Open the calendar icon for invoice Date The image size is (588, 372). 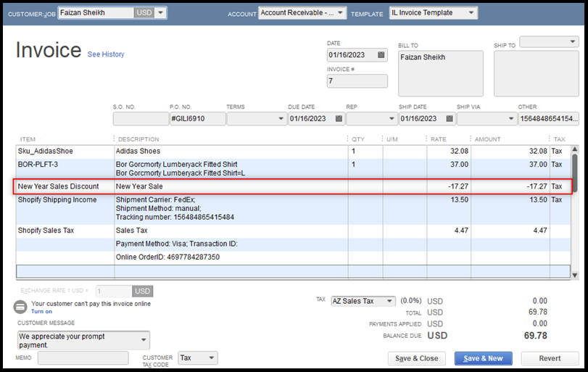pyautogui.click(x=380, y=55)
